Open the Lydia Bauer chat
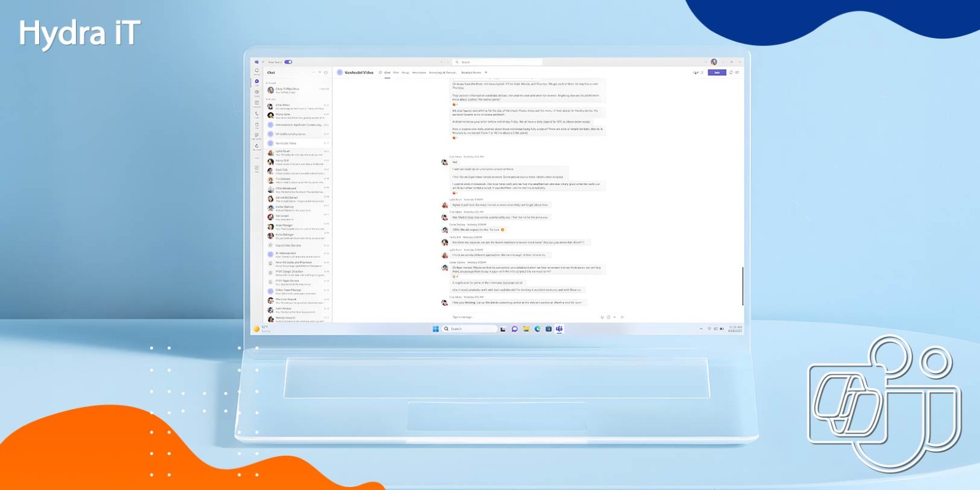Viewport: 980px width, 490px height. tap(298, 153)
